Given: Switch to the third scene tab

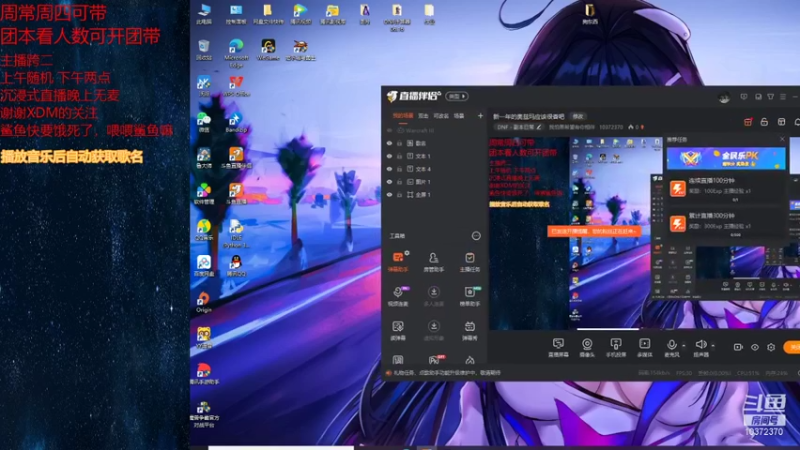Looking at the screenshot, I should [x=441, y=116].
